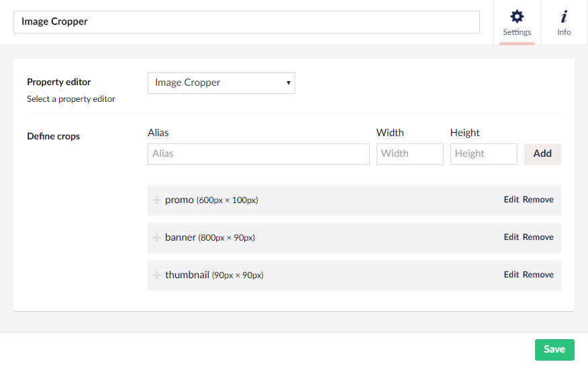Open the Info tab
The width and height of the screenshot is (588, 366).
point(564,23)
